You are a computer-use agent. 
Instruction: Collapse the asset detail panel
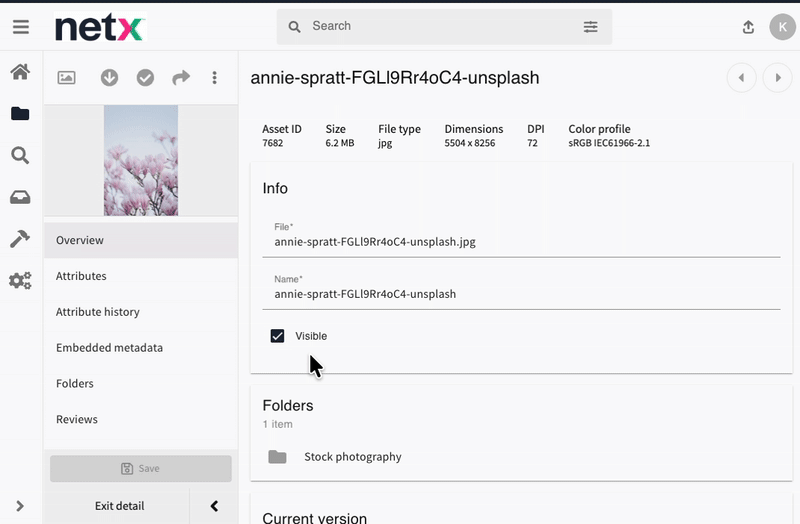214,506
